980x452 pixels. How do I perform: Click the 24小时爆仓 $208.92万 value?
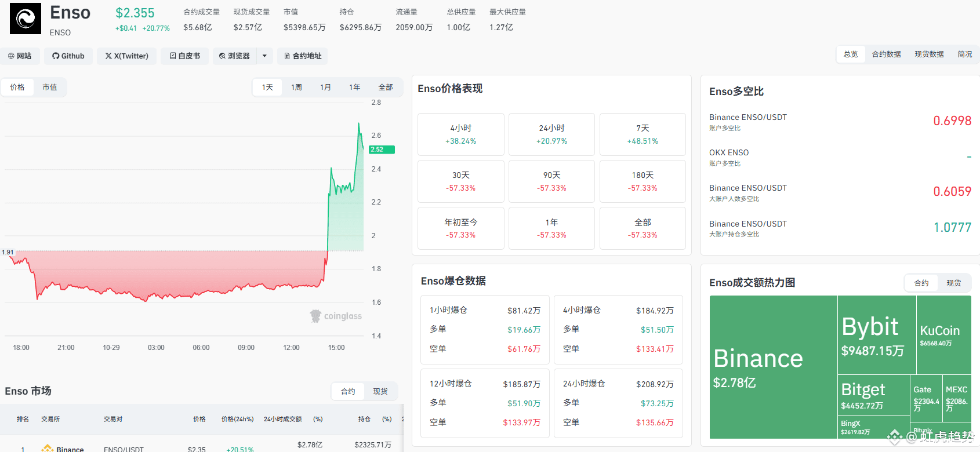(655, 384)
